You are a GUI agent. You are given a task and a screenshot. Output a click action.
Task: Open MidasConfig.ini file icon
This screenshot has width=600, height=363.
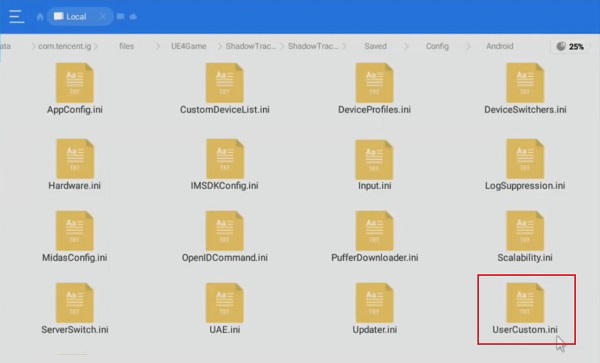pos(75,231)
